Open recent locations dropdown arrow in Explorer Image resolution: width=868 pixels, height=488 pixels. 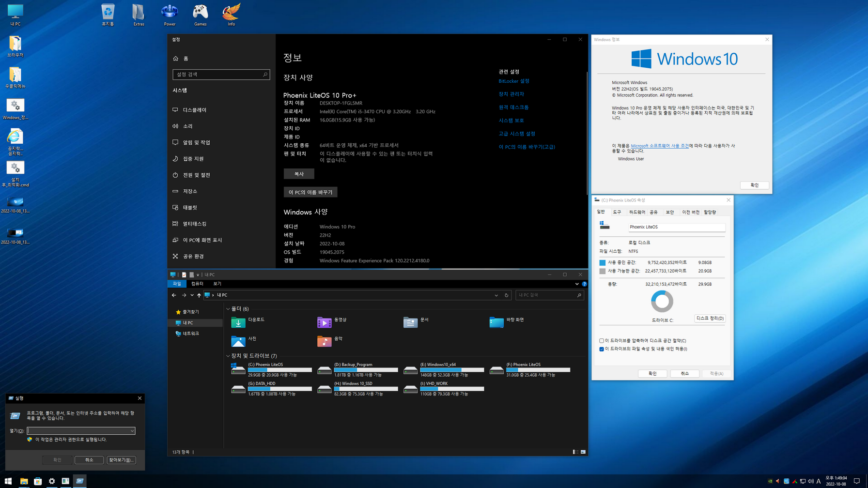(192, 295)
